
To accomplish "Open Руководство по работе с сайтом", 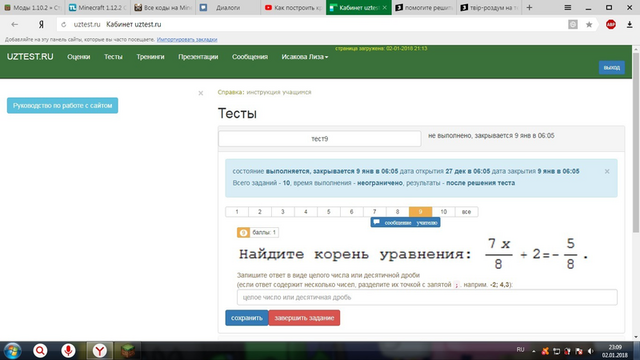I will [62, 105].
